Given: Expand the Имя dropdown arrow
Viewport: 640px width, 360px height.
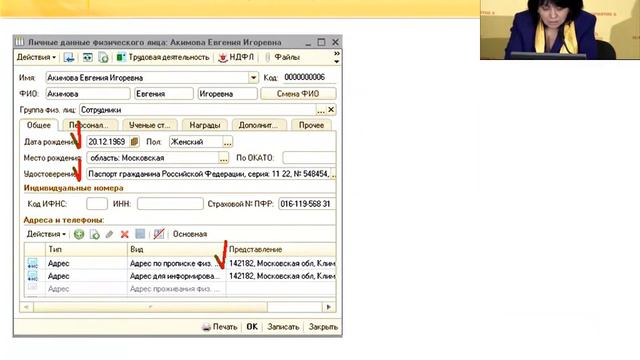Looking at the screenshot, I should (253, 78).
